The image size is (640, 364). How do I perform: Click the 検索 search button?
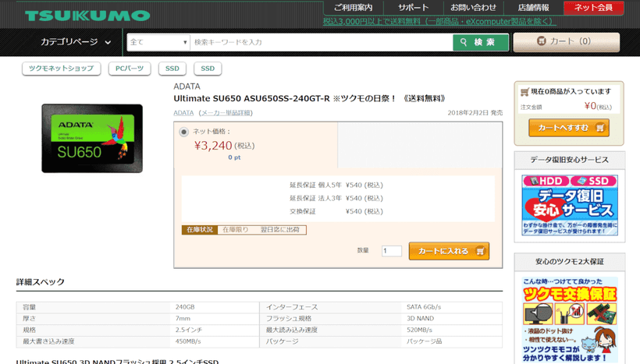pos(481,42)
